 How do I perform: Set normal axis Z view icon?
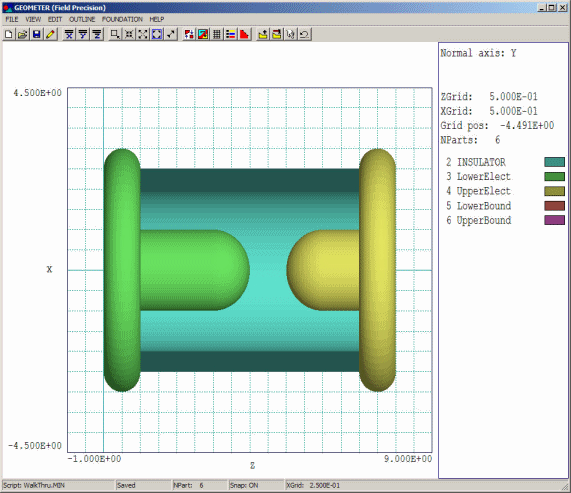(97, 35)
